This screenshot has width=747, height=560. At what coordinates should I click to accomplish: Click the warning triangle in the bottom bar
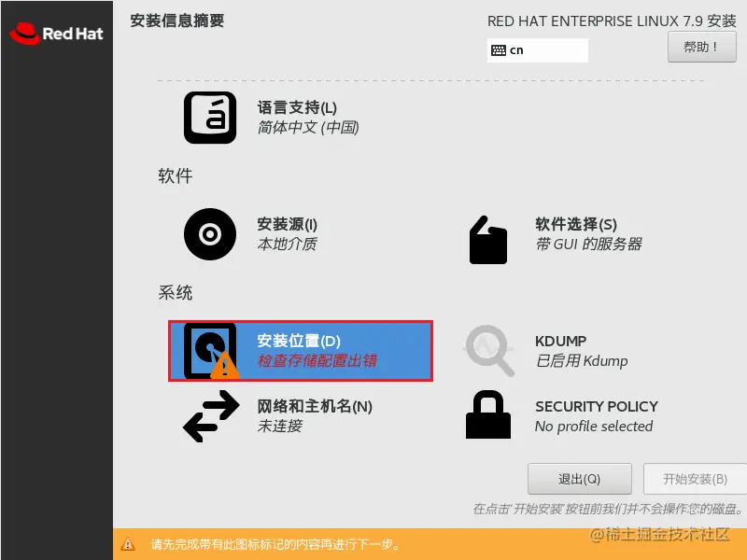tap(128, 544)
